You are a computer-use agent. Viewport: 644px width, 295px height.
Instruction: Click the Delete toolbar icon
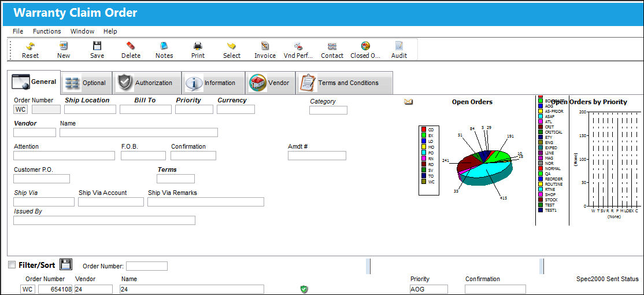[131, 50]
